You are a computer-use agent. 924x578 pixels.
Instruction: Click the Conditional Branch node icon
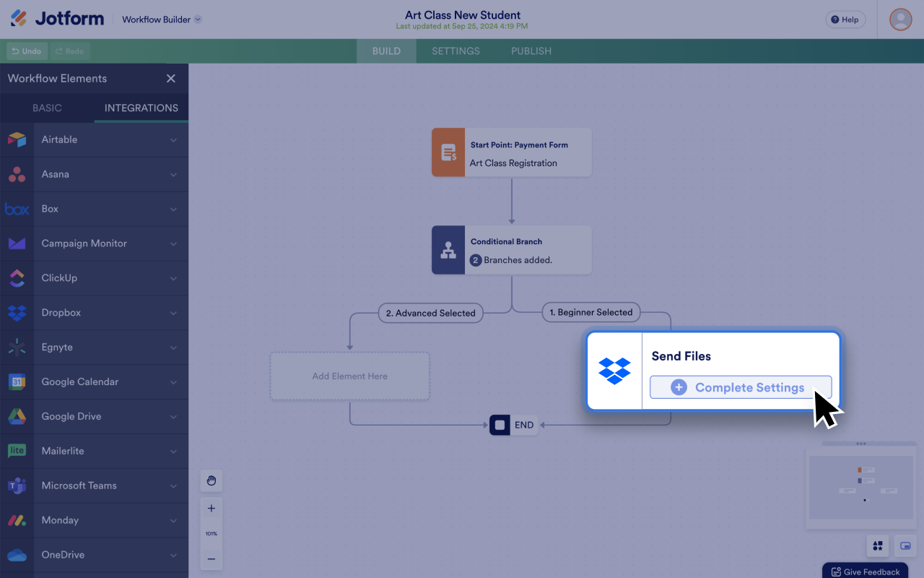click(448, 250)
